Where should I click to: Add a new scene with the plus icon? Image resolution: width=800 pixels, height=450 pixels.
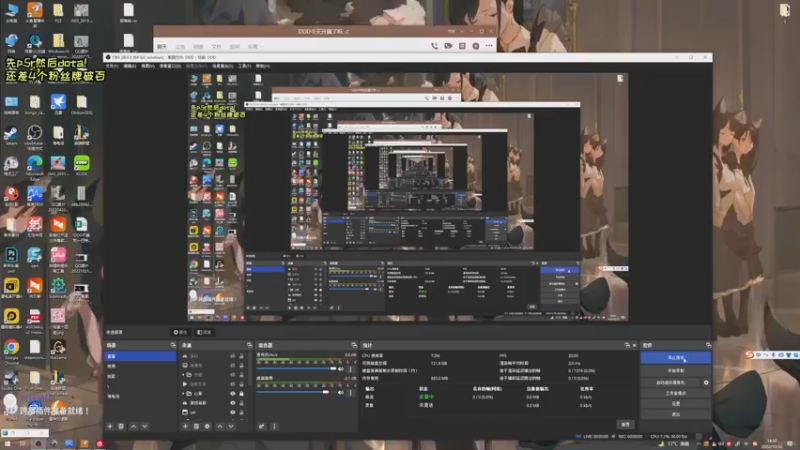click(x=110, y=426)
